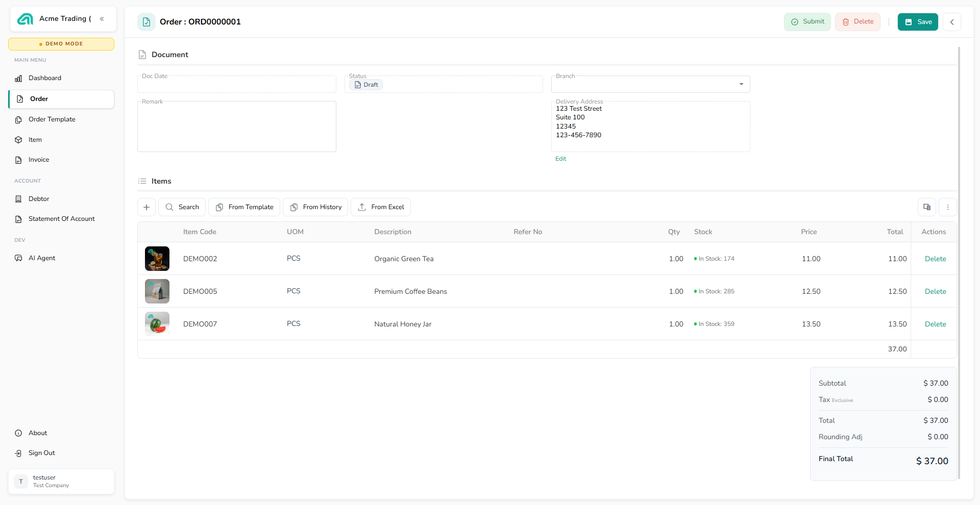This screenshot has height=505, width=980.
Task: Click the Order Template copy icon
Action: pyautogui.click(x=18, y=119)
